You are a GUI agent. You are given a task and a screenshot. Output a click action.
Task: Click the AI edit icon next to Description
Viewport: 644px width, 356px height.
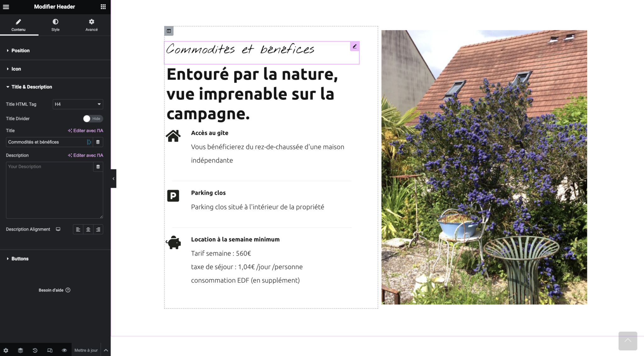click(x=85, y=155)
